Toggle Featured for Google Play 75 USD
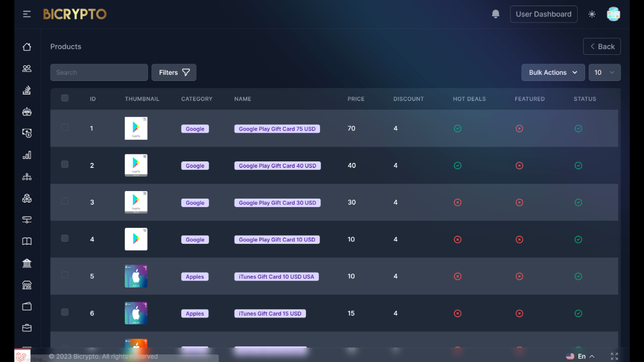This screenshot has height=362, width=644. [x=519, y=129]
